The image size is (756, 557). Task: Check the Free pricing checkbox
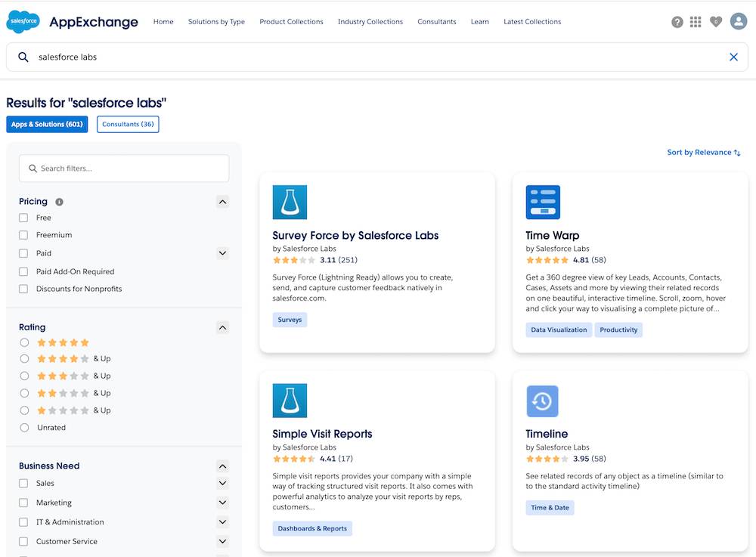click(23, 218)
